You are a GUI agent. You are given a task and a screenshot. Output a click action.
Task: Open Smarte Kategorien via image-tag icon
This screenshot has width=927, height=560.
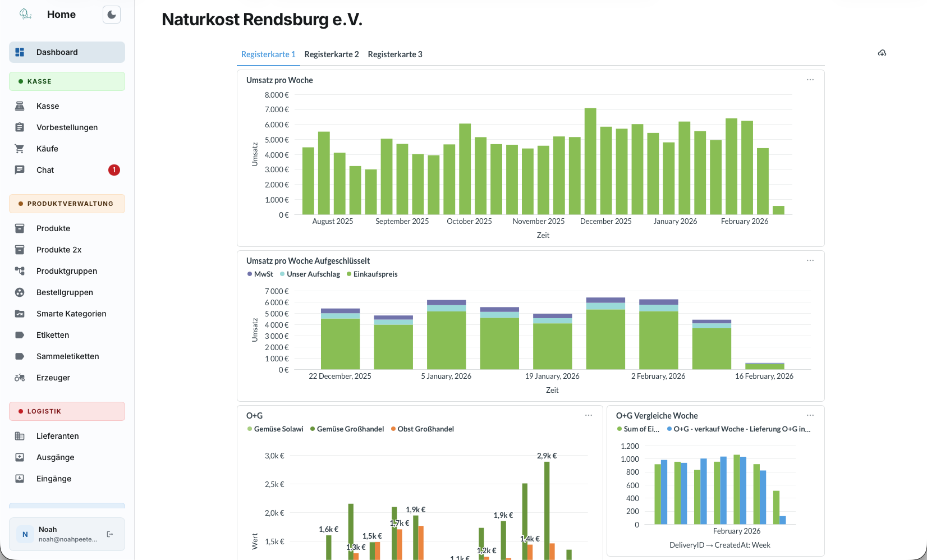coord(19,313)
